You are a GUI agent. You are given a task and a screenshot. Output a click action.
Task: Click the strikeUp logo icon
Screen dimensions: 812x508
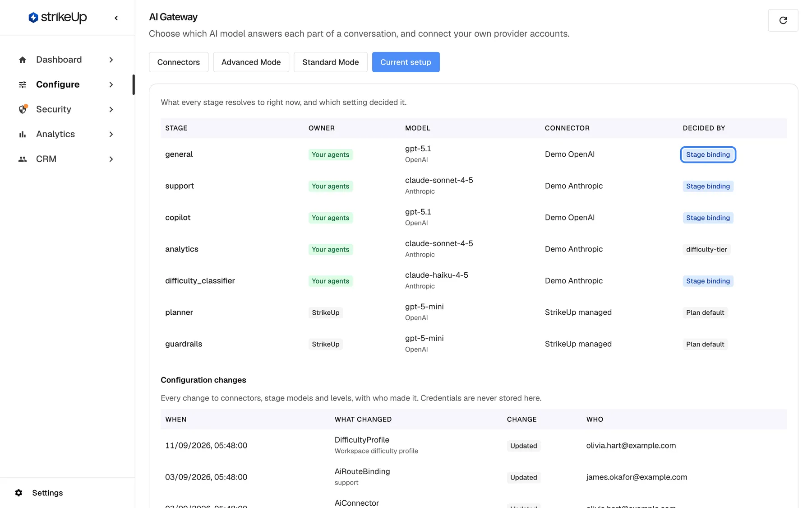[33, 18]
